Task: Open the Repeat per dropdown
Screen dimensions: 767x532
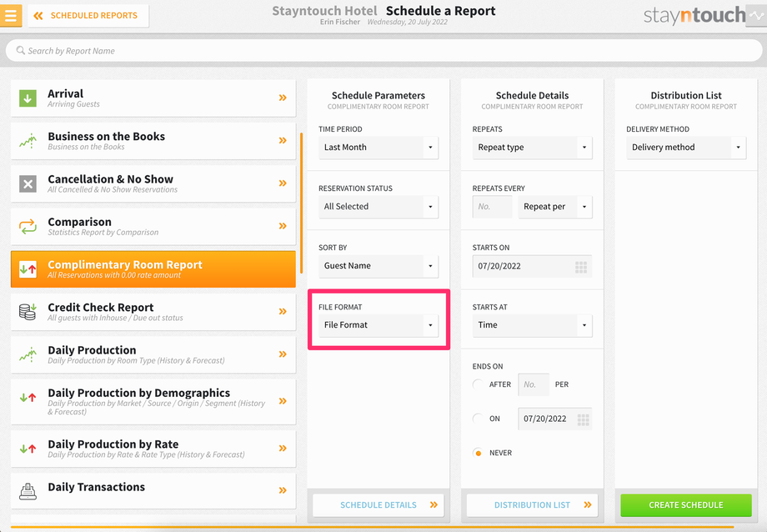Action: 555,207
